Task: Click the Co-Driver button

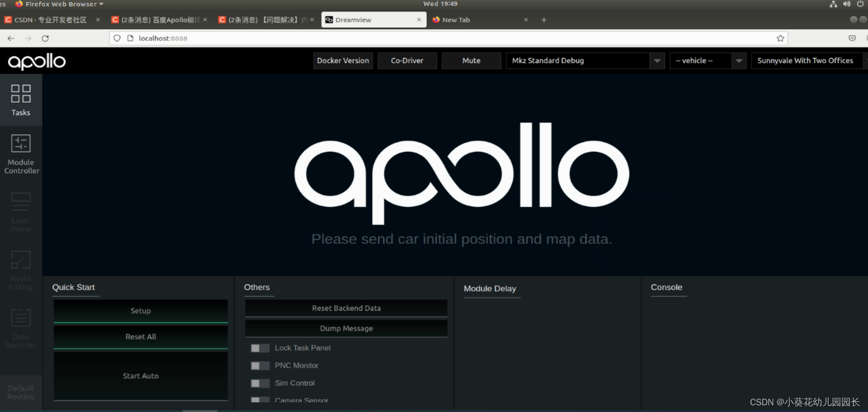Action: (407, 61)
